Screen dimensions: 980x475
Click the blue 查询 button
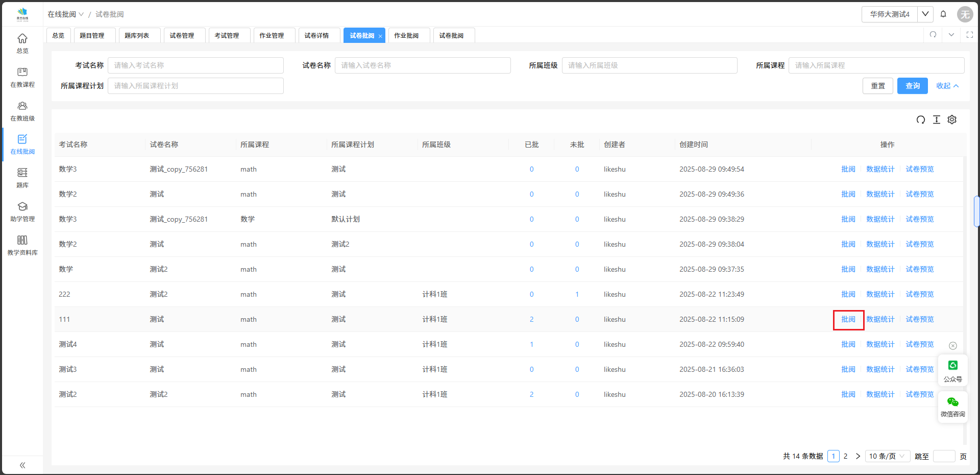pos(912,86)
